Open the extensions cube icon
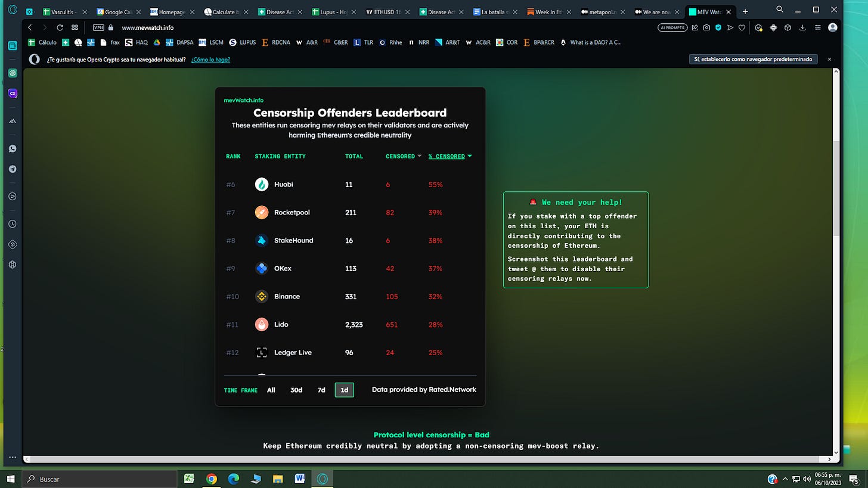The height and width of the screenshot is (488, 868). pos(788,27)
